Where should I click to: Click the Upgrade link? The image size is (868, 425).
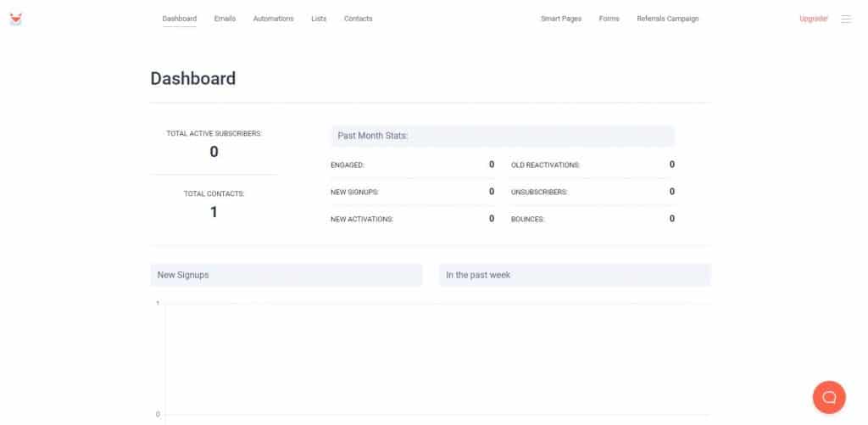(813, 19)
